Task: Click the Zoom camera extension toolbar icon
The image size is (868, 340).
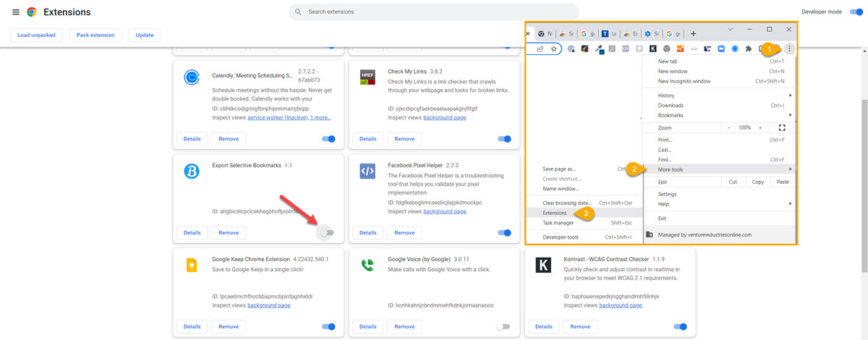Action: 721,49
